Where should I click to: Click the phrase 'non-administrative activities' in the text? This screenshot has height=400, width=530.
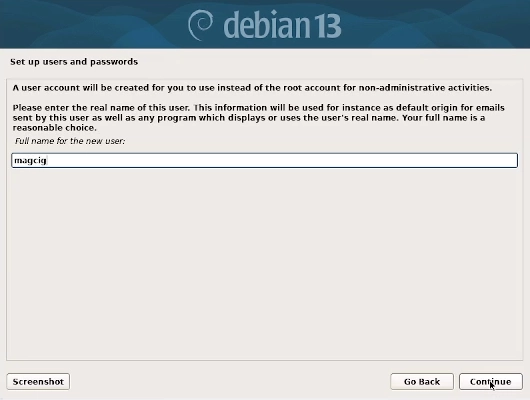pyautogui.click(x=424, y=88)
